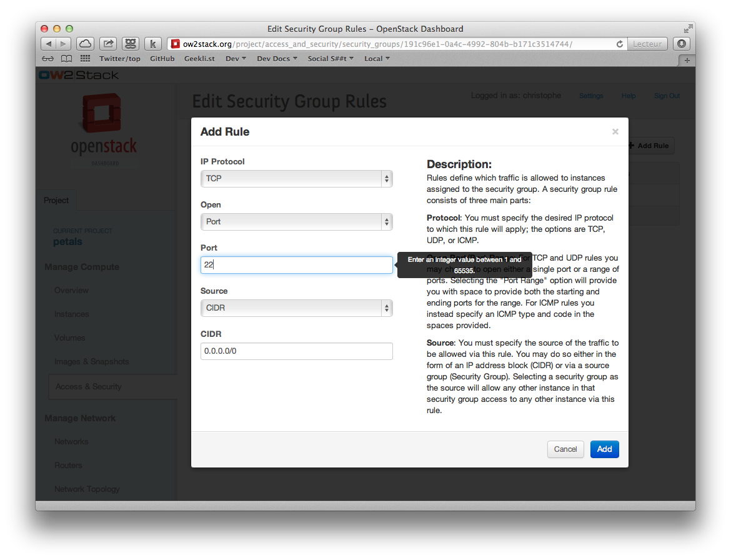The height and width of the screenshot is (560, 731).
Task: Click the 'Manage Compute' sidebar heading
Action: coord(82,267)
